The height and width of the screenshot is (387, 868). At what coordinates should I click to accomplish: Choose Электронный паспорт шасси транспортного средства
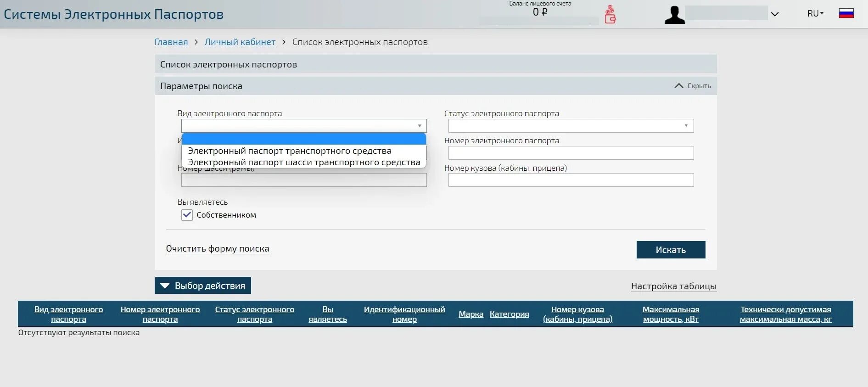tap(304, 162)
